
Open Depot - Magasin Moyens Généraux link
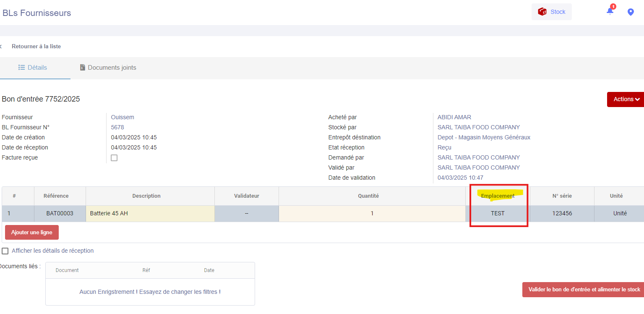(x=484, y=138)
